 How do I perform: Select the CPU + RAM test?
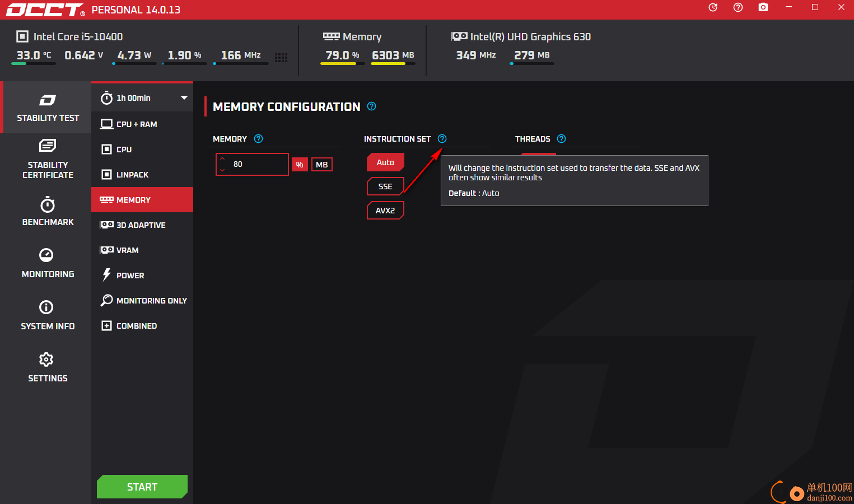[x=142, y=124]
